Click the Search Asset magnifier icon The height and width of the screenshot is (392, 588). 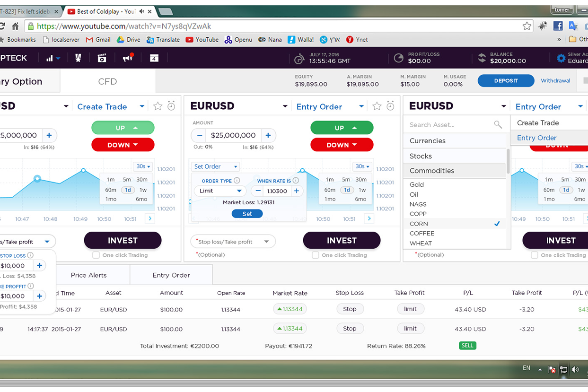click(x=498, y=124)
